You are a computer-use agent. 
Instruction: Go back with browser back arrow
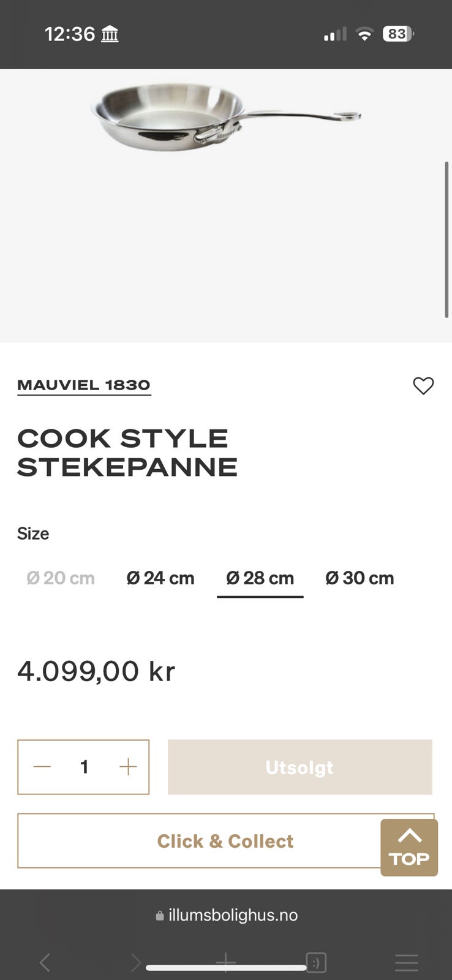coord(45,962)
